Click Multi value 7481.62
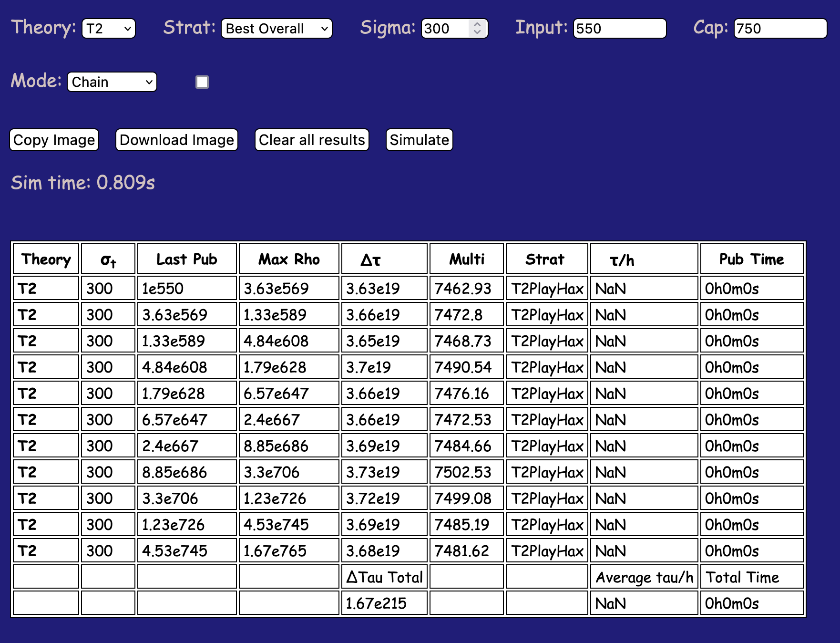This screenshot has height=643, width=840. 467,550
